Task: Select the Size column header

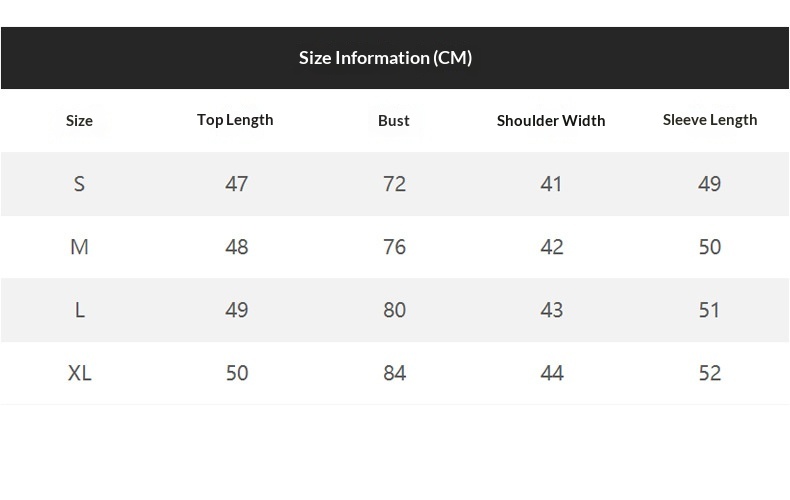Action: click(79, 121)
